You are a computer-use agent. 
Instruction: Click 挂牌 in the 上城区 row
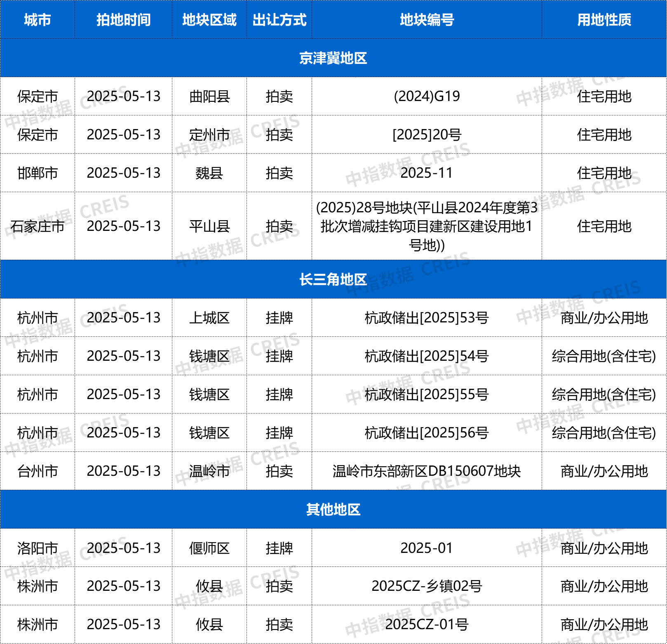pos(279,318)
